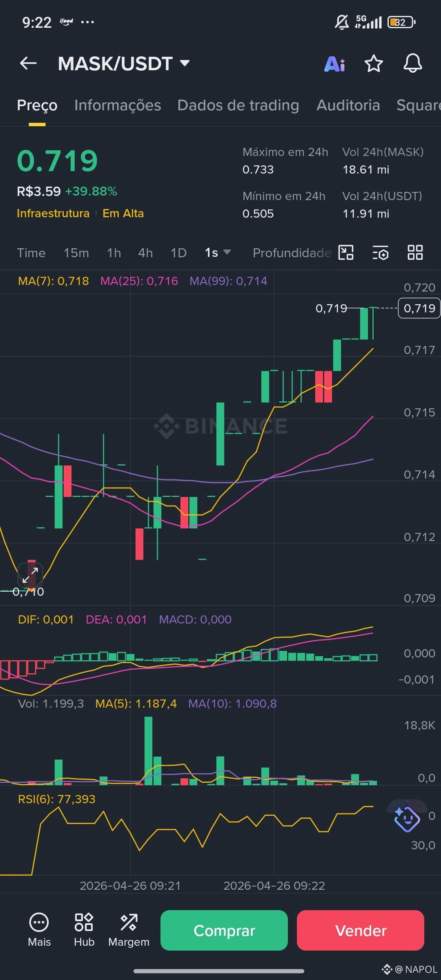The width and height of the screenshot is (441, 980).
Task: Show the Profundidade depth chart
Action: [292, 253]
